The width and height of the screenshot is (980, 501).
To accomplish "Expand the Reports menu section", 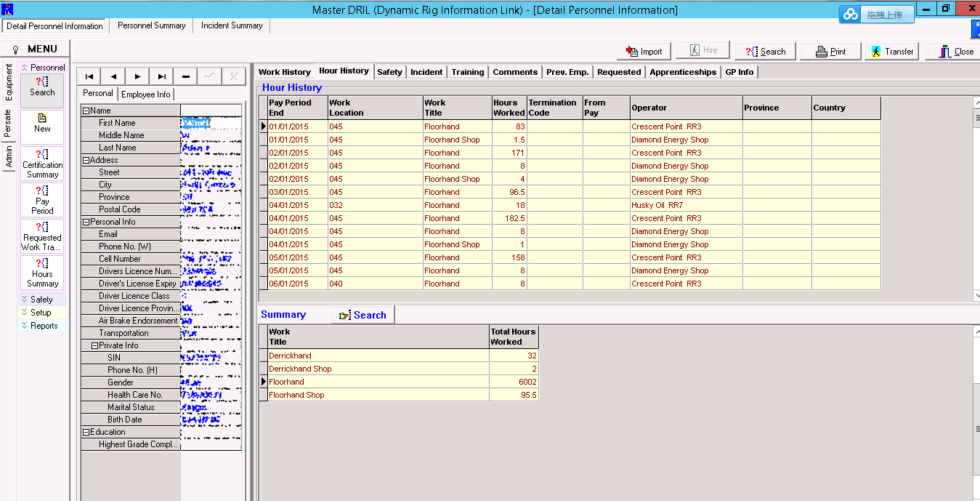I will tap(42, 326).
